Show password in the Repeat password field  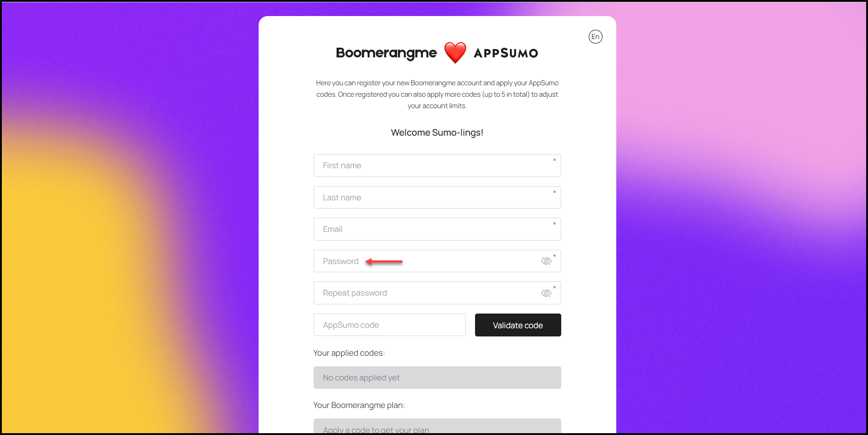pyautogui.click(x=546, y=293)
